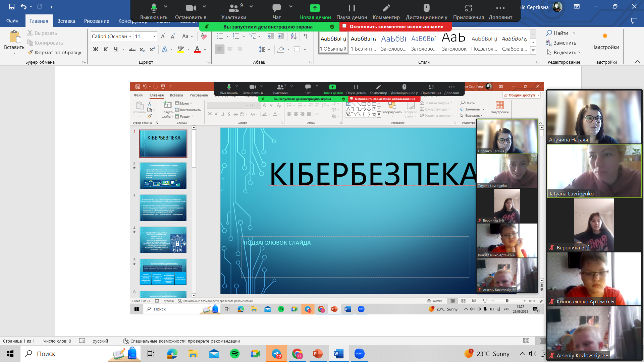Click the Format Painter in Word
Screen dimensions: 644x362
click(54, 52)
